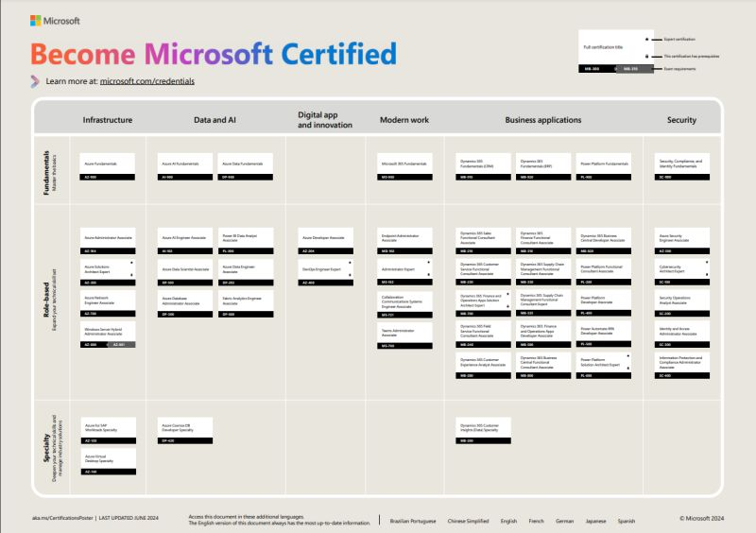Open the Spanish language version
The height and width of the screenshot is (533, 756).
point(627,521)
